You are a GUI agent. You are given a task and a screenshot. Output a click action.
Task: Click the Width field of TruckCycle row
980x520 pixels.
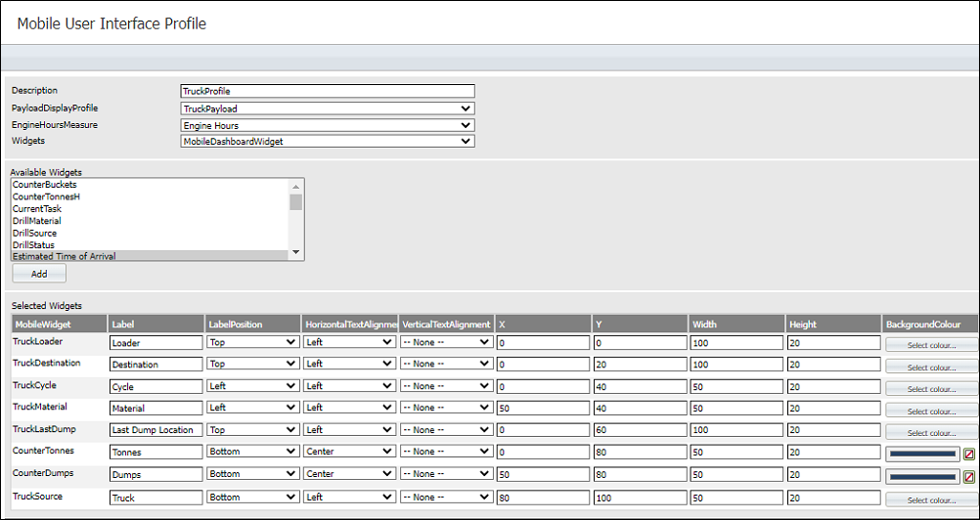coord(736,386)
